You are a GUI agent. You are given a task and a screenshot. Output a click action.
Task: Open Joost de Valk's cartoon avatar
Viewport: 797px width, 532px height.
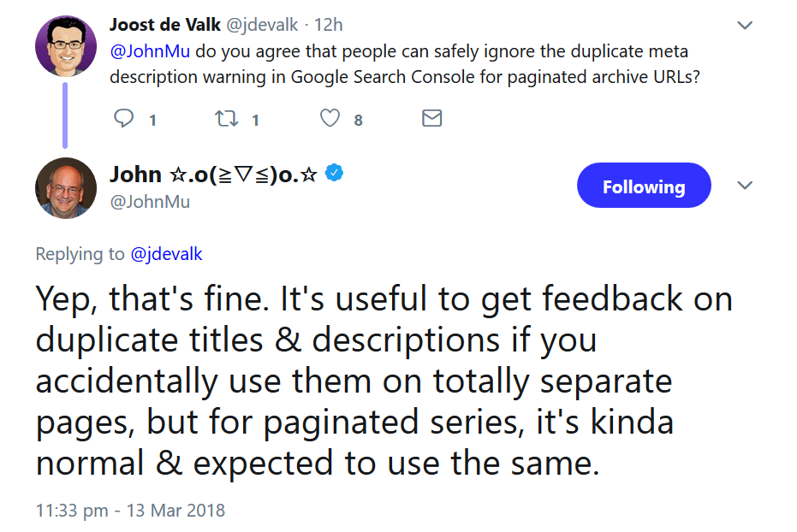click(x=66, y=45)
